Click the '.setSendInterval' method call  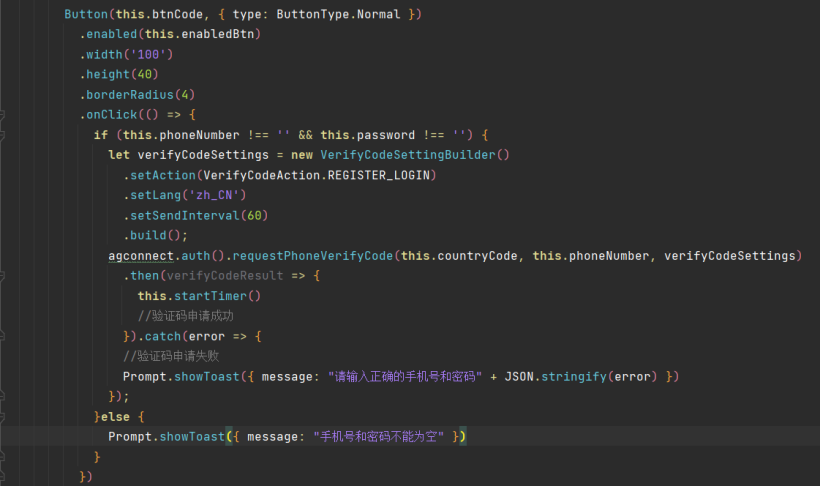[181, 216]
